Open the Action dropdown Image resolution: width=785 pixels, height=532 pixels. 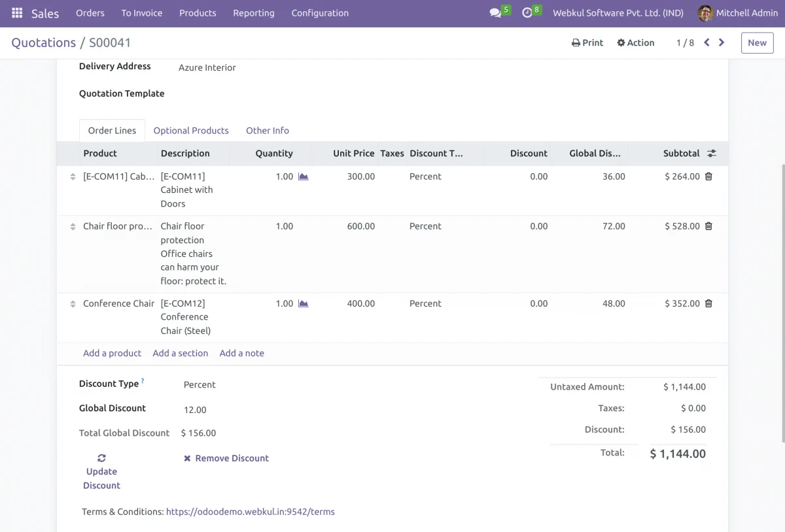pyautogui.click(x=635, y=42)
